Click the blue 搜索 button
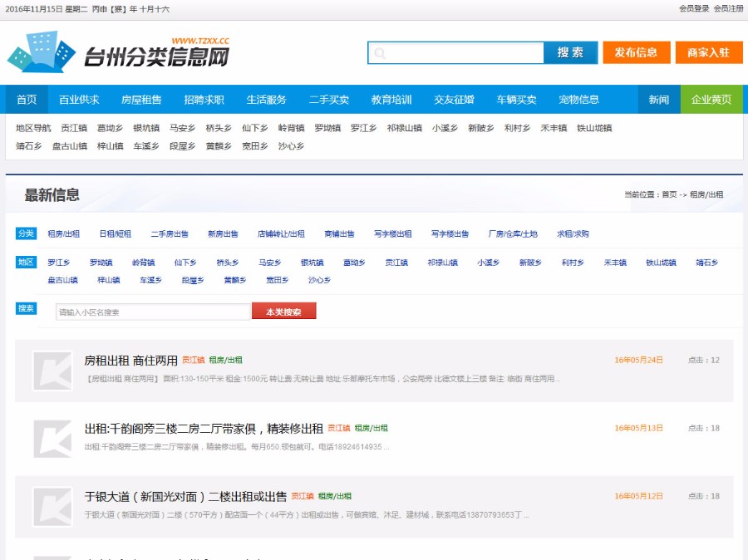The image size is (748, 560). tap(570, 52)
